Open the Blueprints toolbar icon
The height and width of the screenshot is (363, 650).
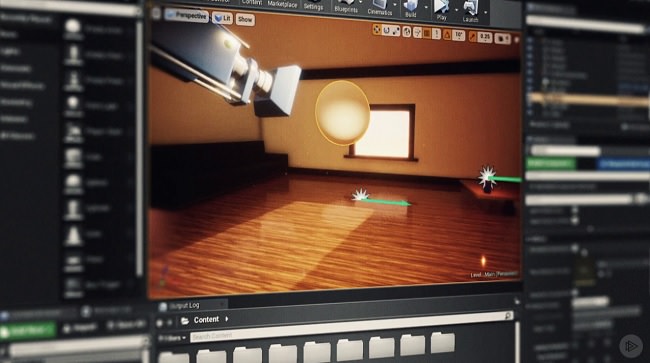click(x=346, y=6)
